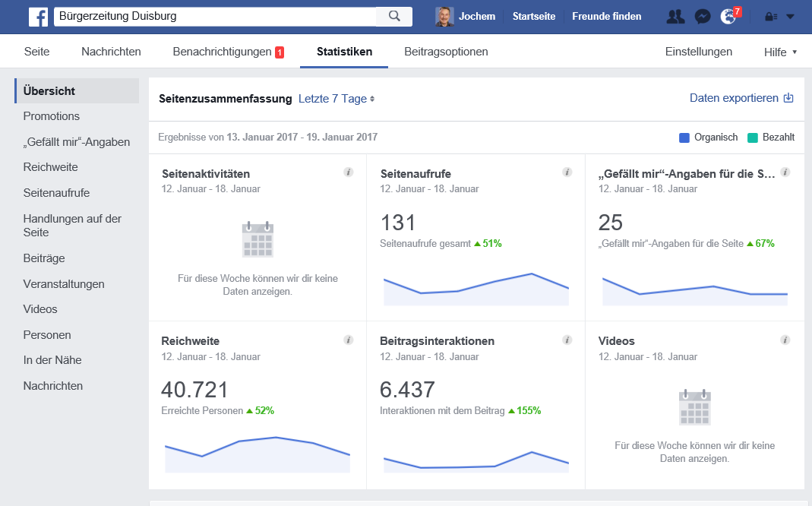
Task: Click the 40.721 reach value
Action: point(194,390)
